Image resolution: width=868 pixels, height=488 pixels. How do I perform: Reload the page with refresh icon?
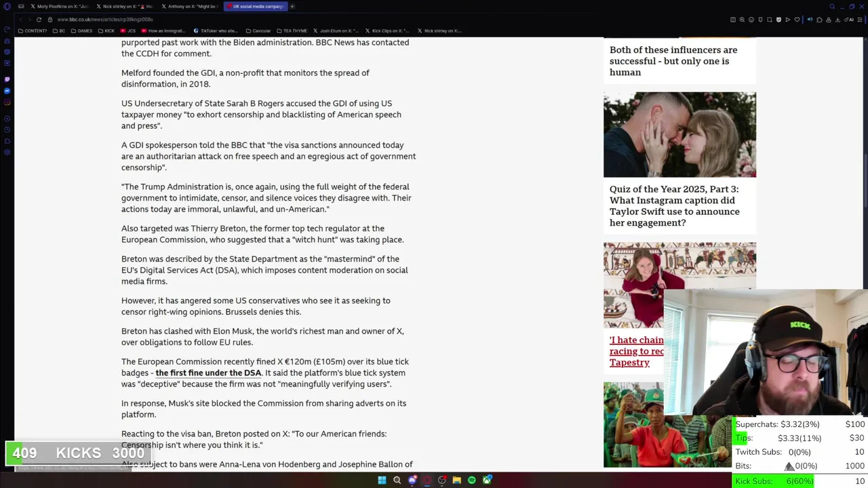coord(39,20)
